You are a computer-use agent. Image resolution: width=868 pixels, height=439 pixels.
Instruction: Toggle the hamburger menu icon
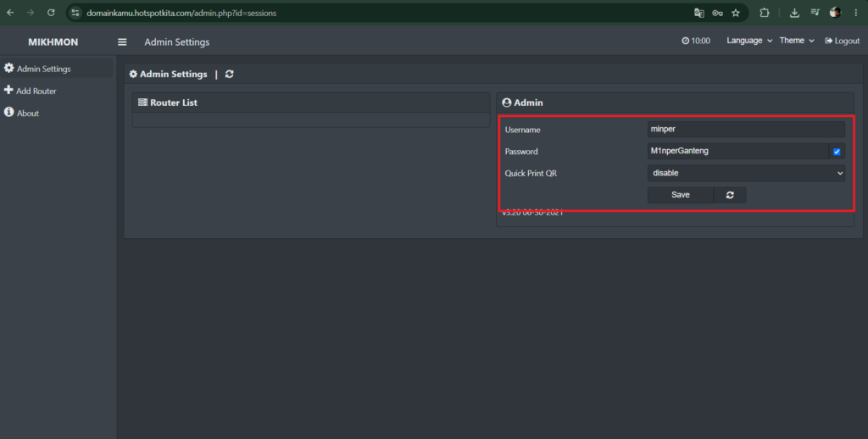point(122,42)
